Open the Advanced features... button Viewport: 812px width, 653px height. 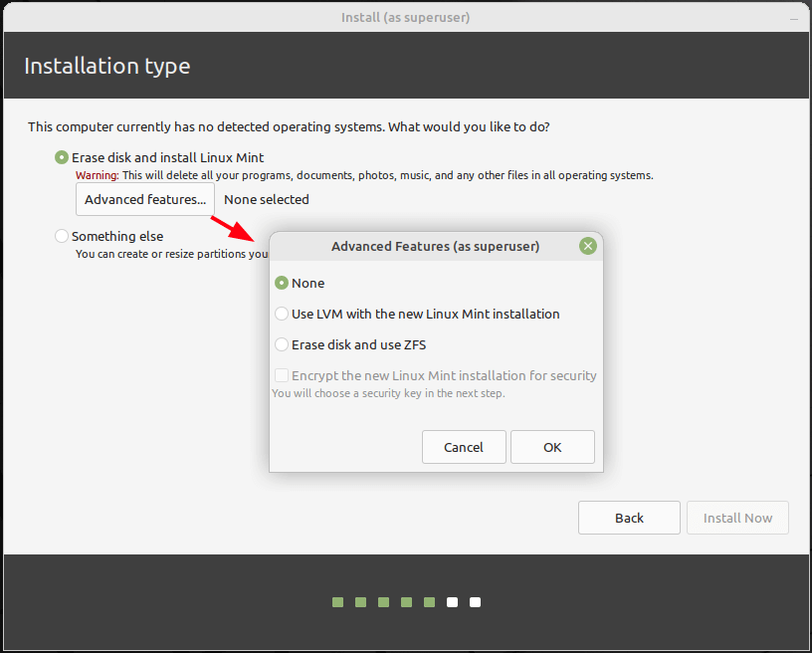coord(145,199)
